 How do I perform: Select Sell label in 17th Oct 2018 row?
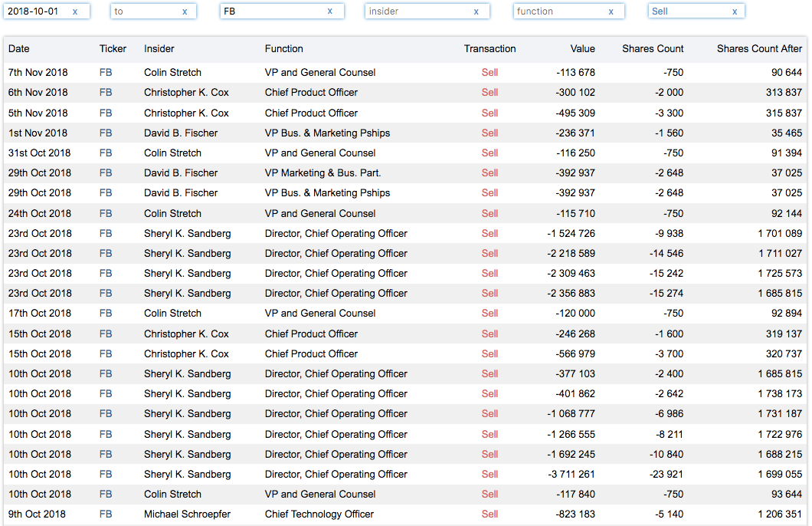[x=489, y=313]
